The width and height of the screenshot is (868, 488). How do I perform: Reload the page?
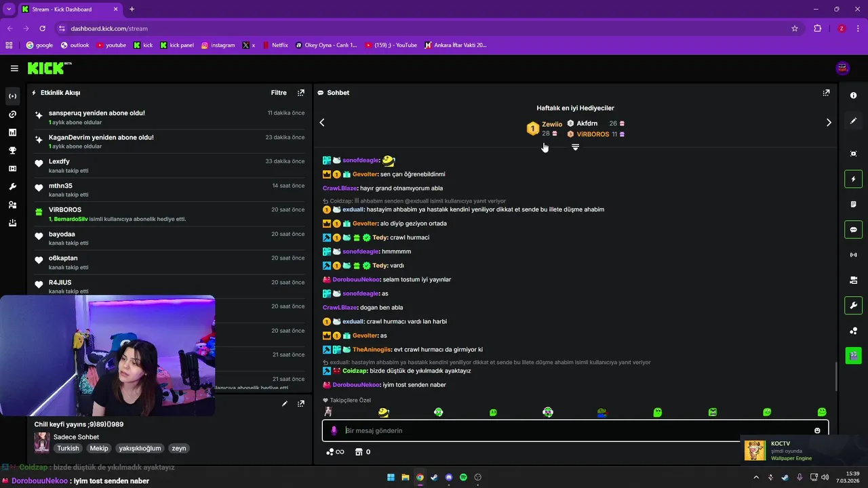point(42,28)
